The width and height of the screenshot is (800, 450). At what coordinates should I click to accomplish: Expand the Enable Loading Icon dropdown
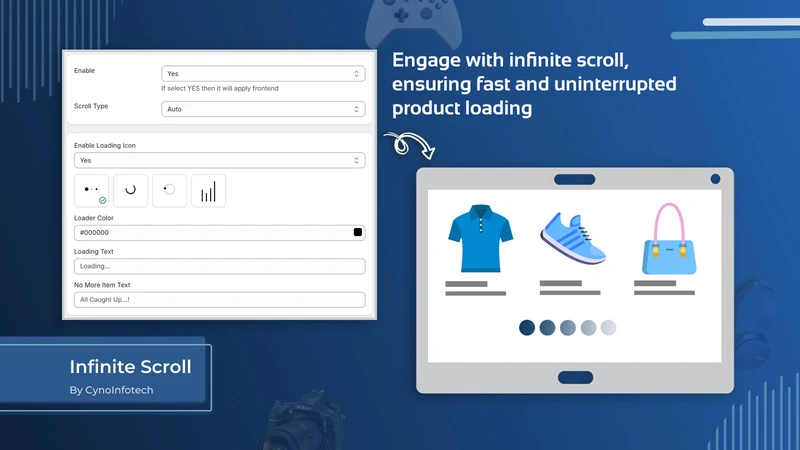(219, 160)
